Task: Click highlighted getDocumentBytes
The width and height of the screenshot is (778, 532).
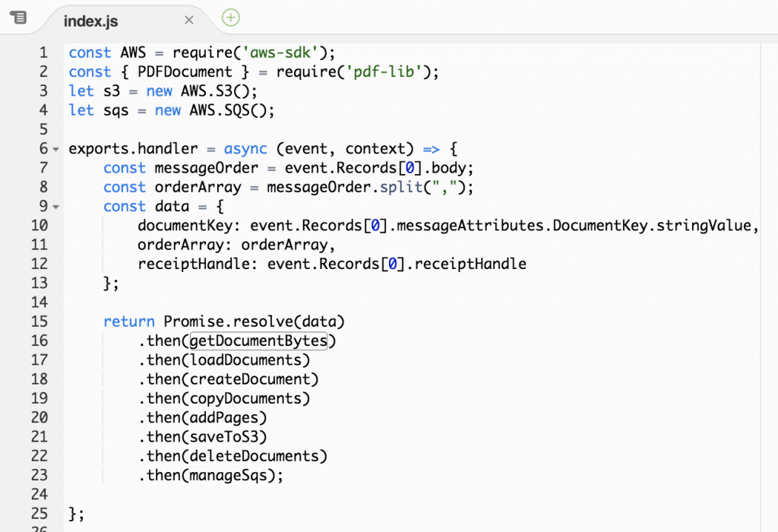Action: [x=258, y=341]
